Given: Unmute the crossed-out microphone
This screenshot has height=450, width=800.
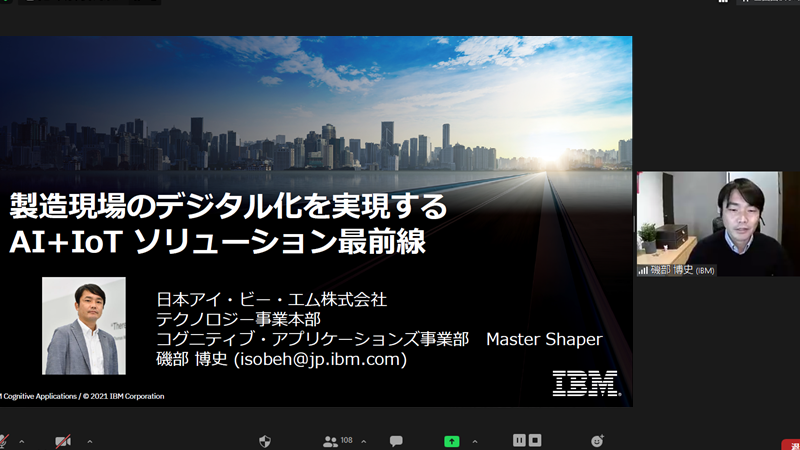Looking at the screenshot, I should (x=4, y=441).
